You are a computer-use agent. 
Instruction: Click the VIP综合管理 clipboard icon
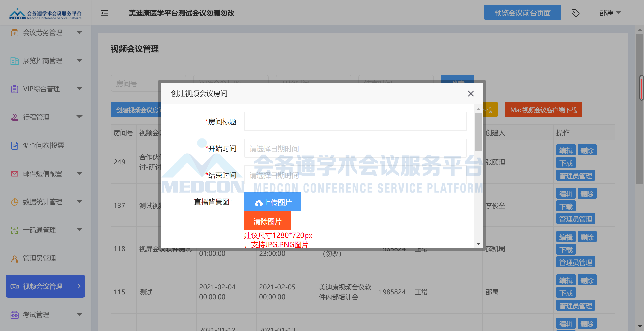coord(15,89)
